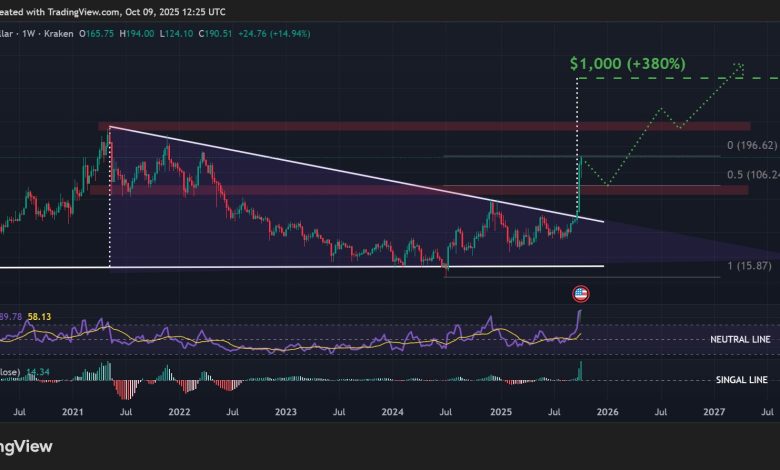Viewport: 780px width, 470px height.
Task: Click the US flag event icon
Action: pyautogui.click(x=580, y=294)
